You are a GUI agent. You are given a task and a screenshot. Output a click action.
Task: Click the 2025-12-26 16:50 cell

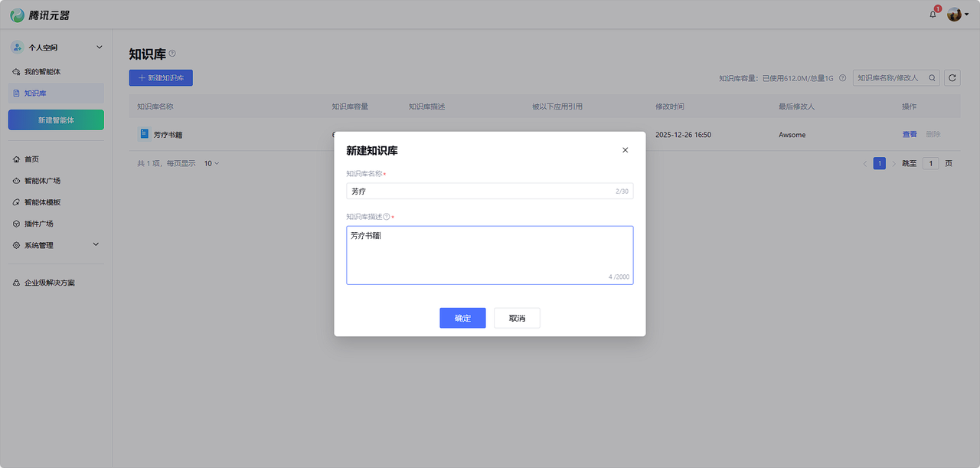(683, 135)
